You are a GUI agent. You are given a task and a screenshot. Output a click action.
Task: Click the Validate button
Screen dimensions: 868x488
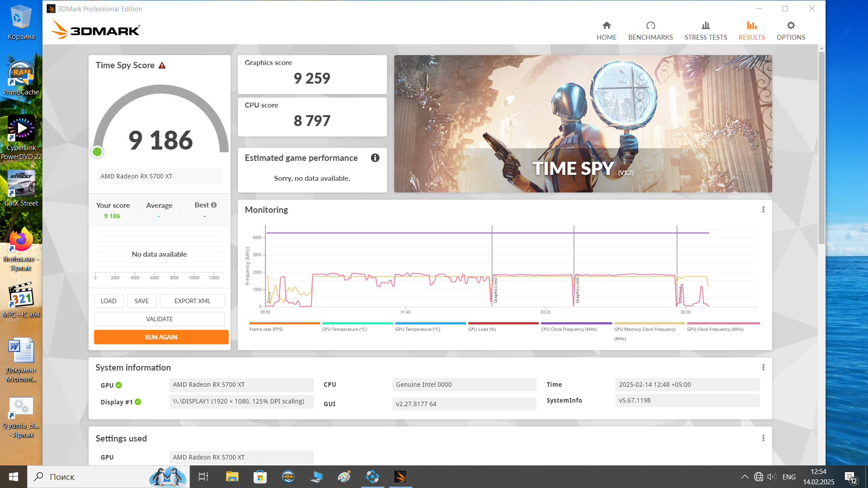coord(159,319)
